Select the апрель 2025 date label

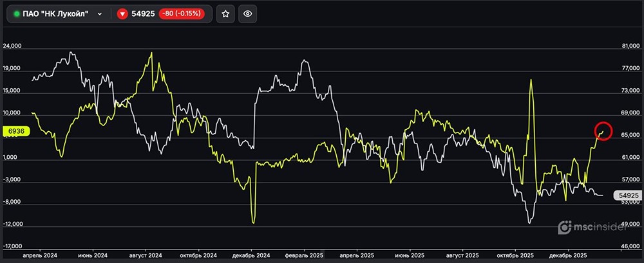pyautogui.click(x=357, y=256)
